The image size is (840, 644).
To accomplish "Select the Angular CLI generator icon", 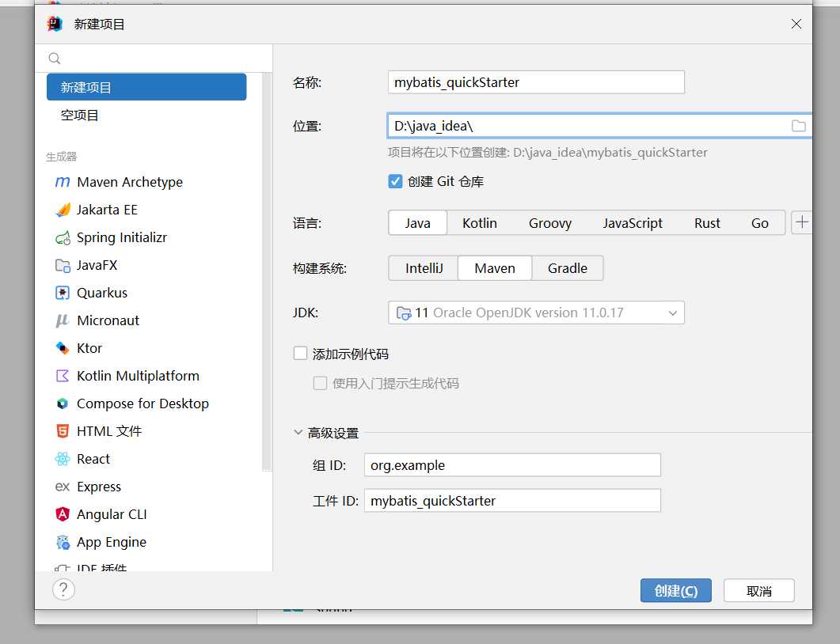I will pyautogui.click(x=63, y=514).
